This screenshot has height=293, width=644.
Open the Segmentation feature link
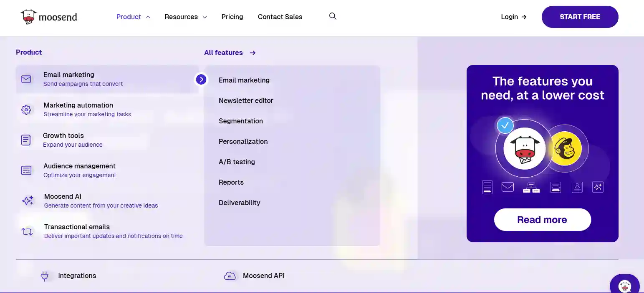coord(241,121)
